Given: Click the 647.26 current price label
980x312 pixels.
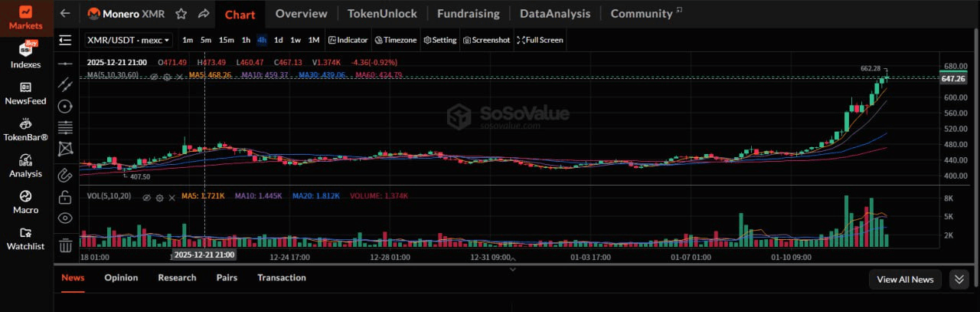Looking at the screenshot, I should click(x=953, y=79).
